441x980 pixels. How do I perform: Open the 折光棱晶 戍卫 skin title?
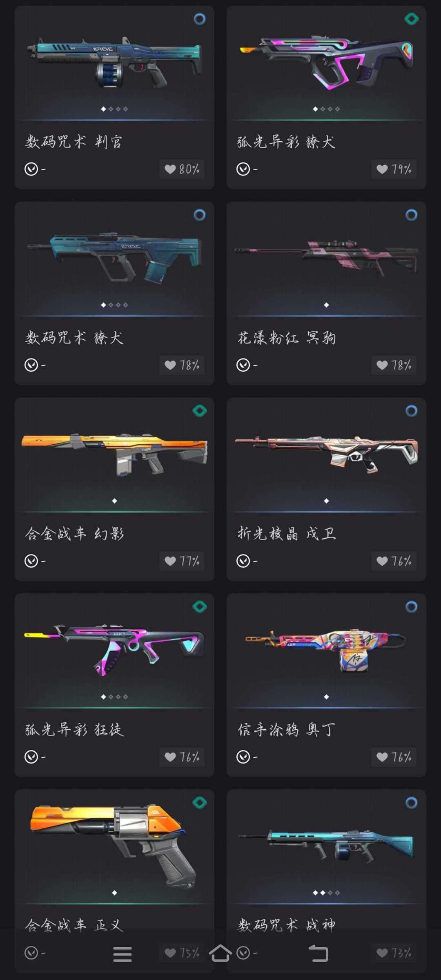tap(287, 533)
